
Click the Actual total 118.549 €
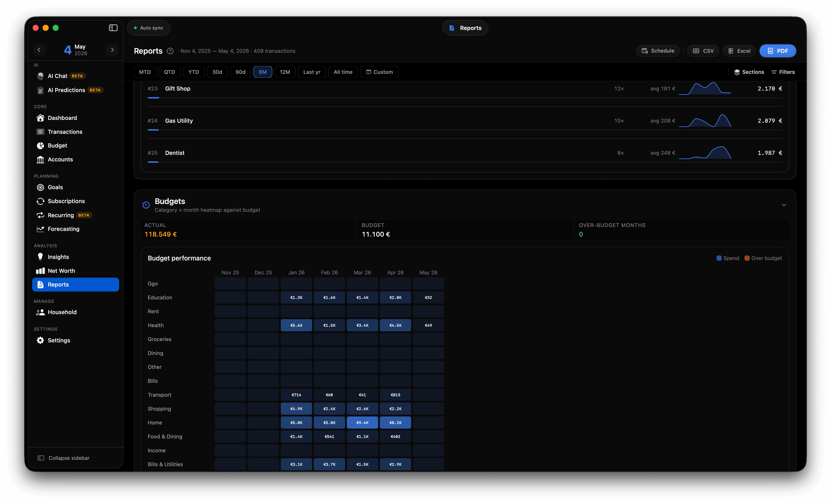pos(161,234)
